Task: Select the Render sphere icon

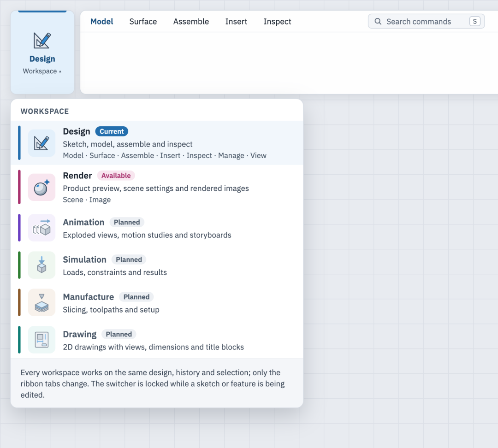Action: coord(41,187)
